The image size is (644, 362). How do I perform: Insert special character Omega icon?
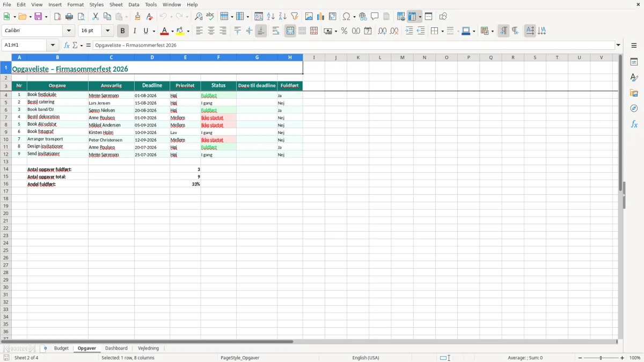tap(346, 17)
